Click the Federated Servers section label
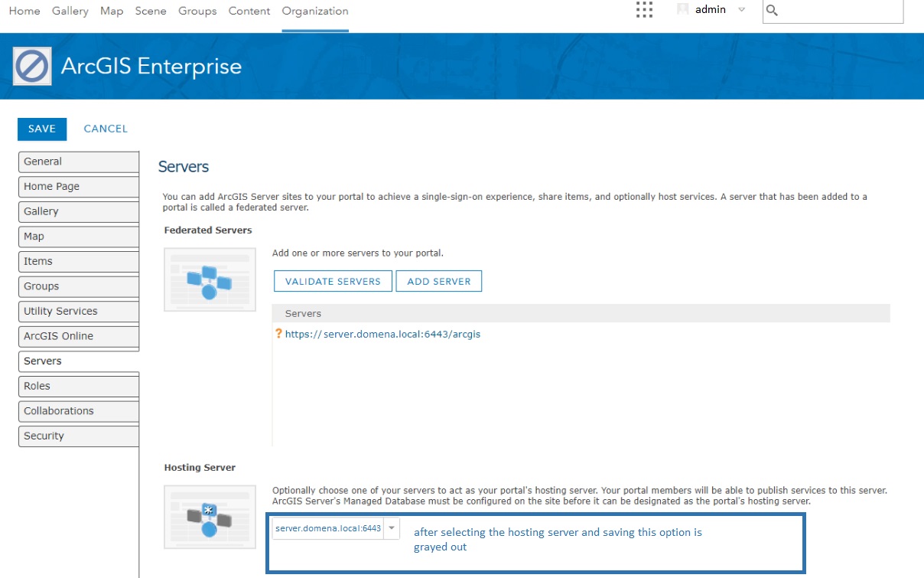Viewport: 924px width, 578px height. (x=208, y=230)
